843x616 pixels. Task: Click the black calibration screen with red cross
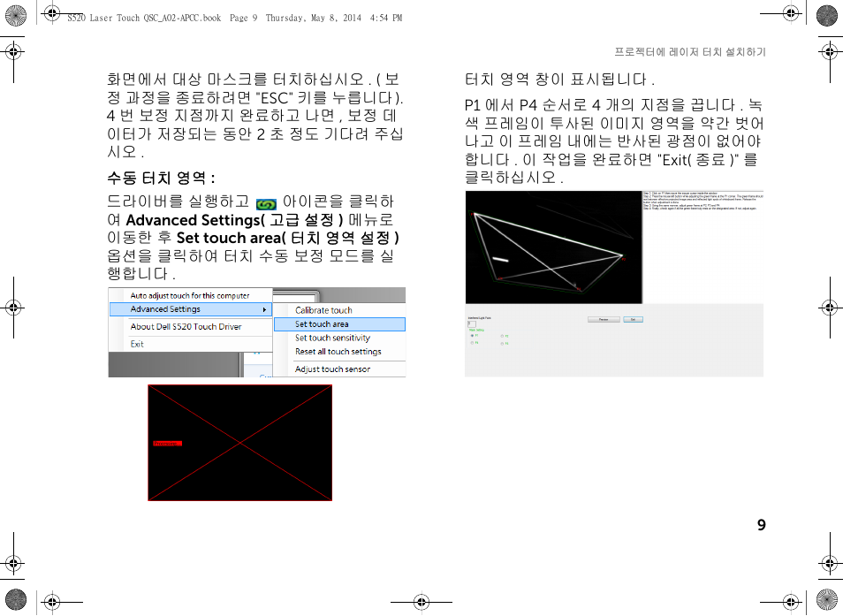(239, 443)
